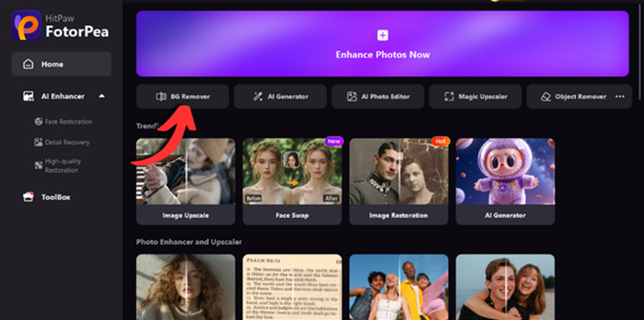Open the AI Generator trending card

pyautogui.click(x=505, y=181)
